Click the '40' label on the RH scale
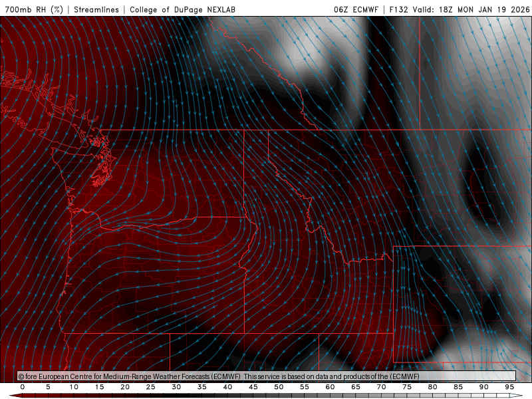Image resolution: width=532 pixels, height=399 pixels. [x=227, y=387]
